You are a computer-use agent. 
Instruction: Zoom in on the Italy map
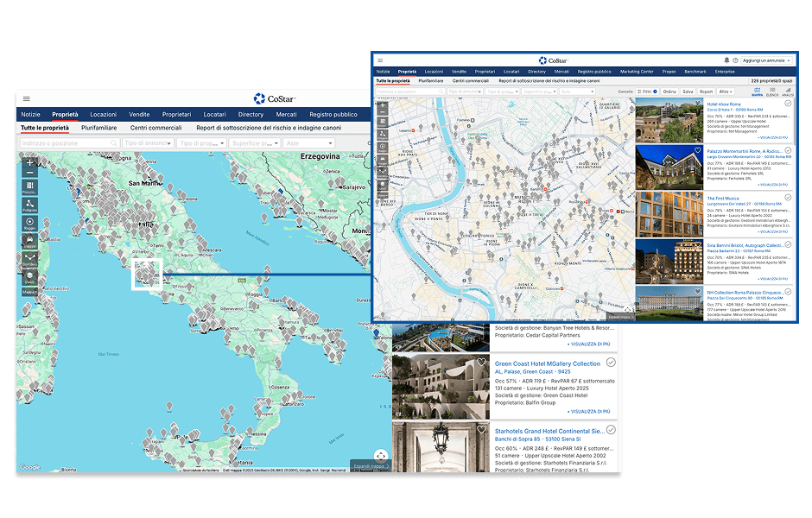pyautogui.click(x=30, y=161)
